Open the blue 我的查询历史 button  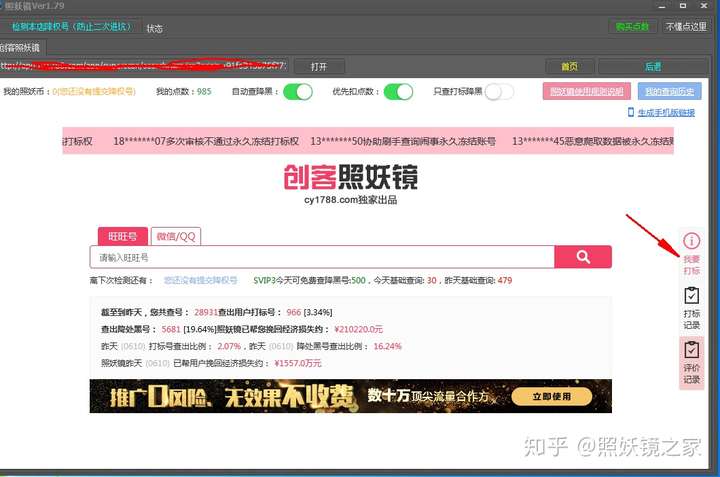pos(669,92)
